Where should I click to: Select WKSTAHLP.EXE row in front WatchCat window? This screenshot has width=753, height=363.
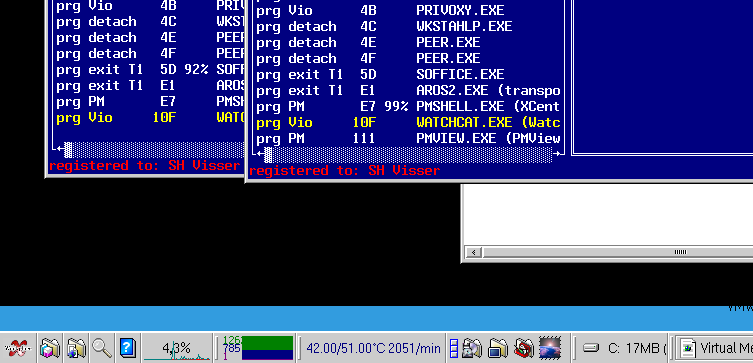pos(408,26)
